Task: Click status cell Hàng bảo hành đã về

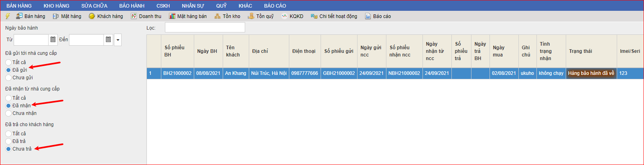Action: point(591,73)
